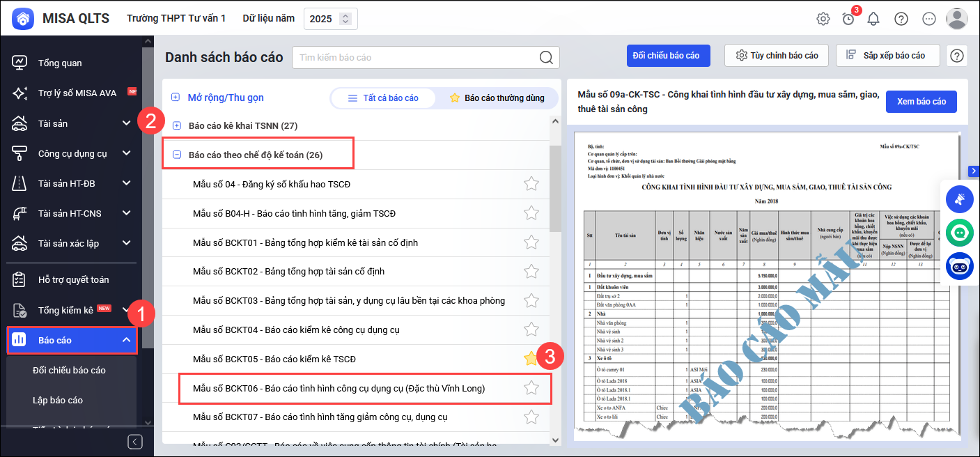Click the Tìm kiếm báo cáo search field

(x=415, y=57)
